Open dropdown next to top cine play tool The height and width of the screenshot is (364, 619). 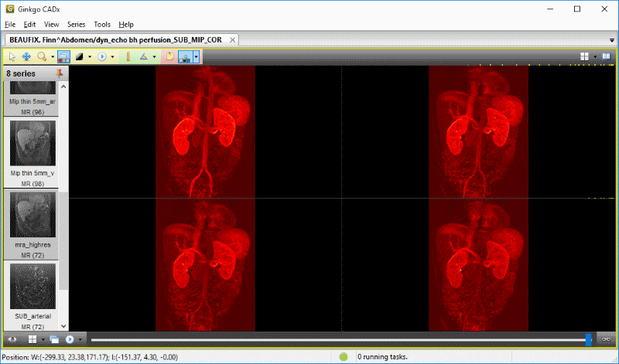(112, 57)
